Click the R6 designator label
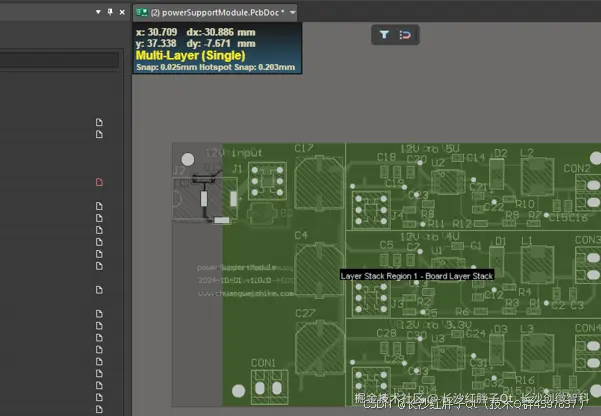Image resolution: width=601 pixels, height=416 pixels. pos(462,312)
